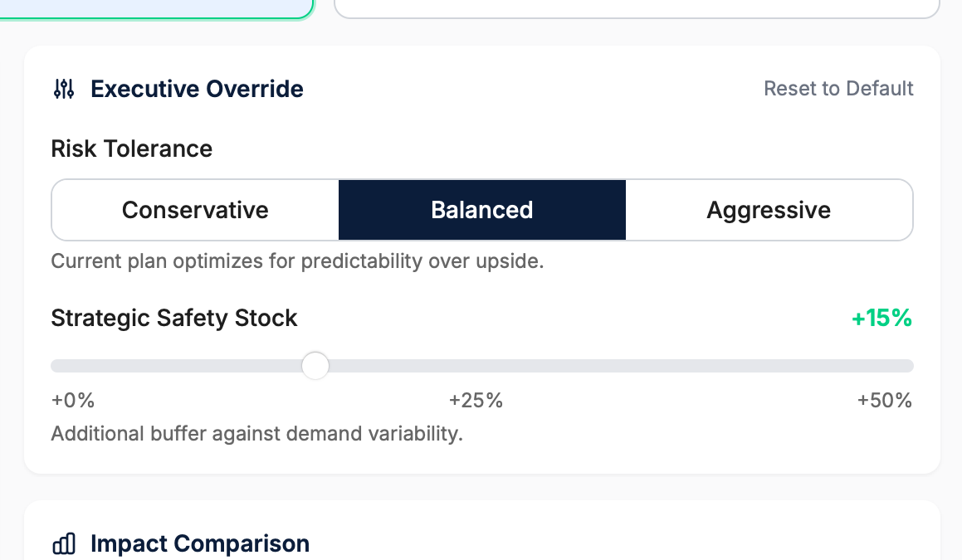
Task: Click the Impact Comparison heading
Action: tap(201, 543)
